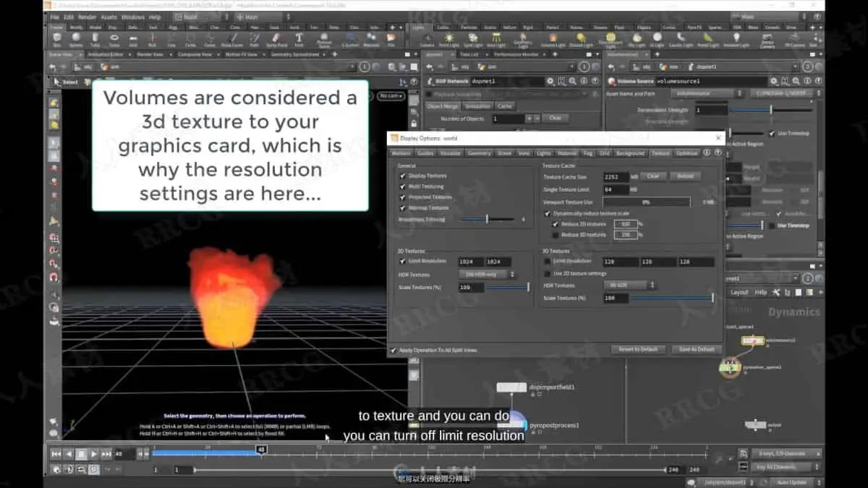Screen dimensions: 868x488
Task: Open the Render menu
Action: (x=87, y=17)
